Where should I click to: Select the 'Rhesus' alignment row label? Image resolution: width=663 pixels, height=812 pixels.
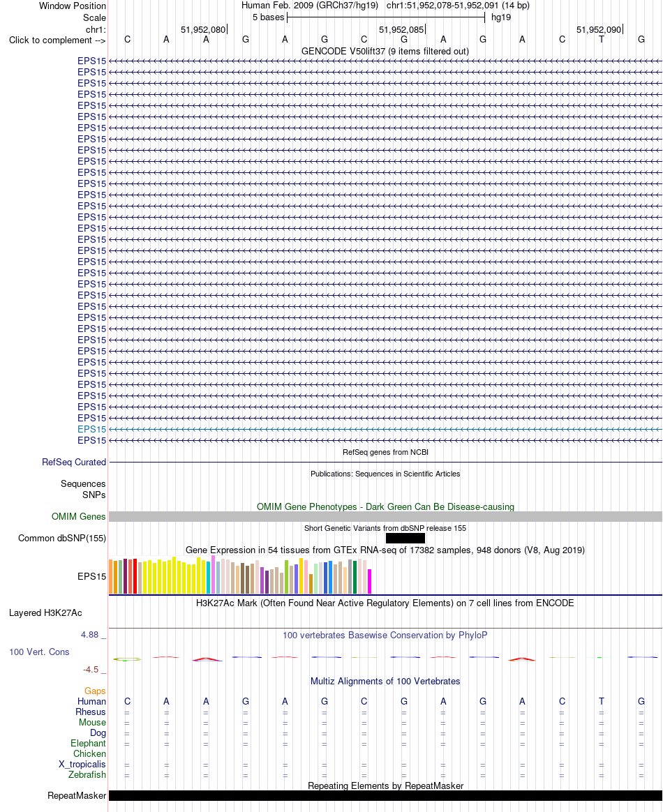tap(91, 712)
